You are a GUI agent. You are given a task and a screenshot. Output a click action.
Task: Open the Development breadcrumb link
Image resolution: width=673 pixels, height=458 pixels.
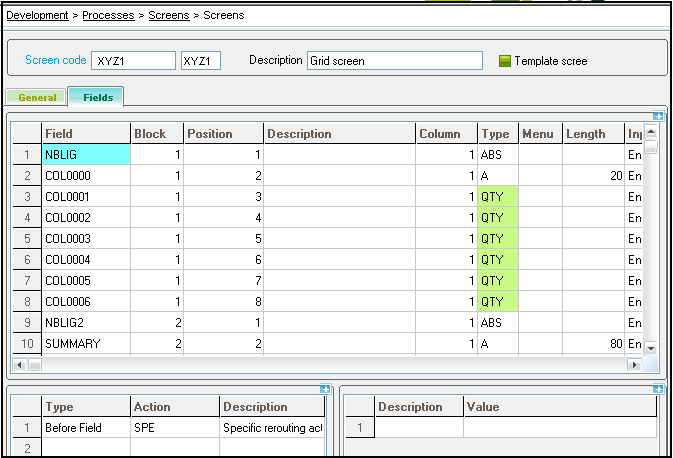point(37,15)
